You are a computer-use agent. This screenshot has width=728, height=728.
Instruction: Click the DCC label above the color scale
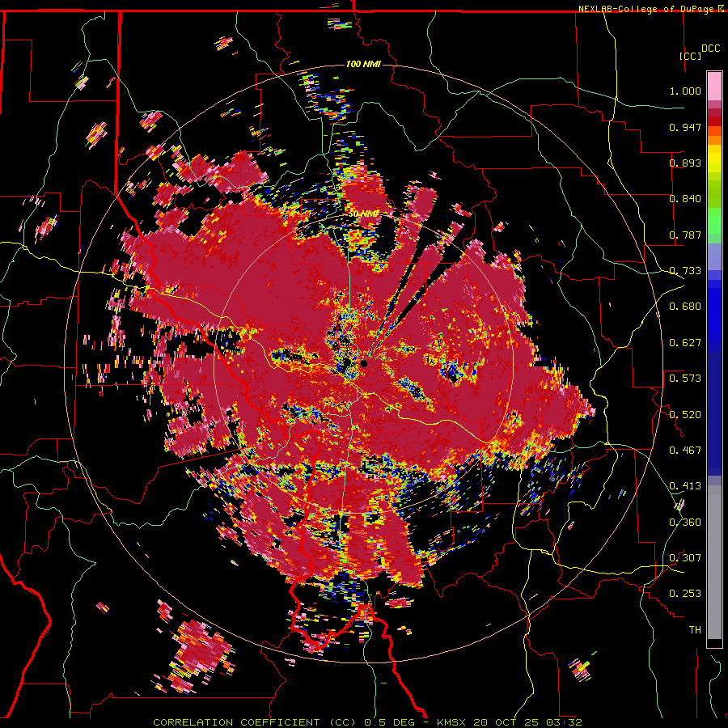point(710,49)
